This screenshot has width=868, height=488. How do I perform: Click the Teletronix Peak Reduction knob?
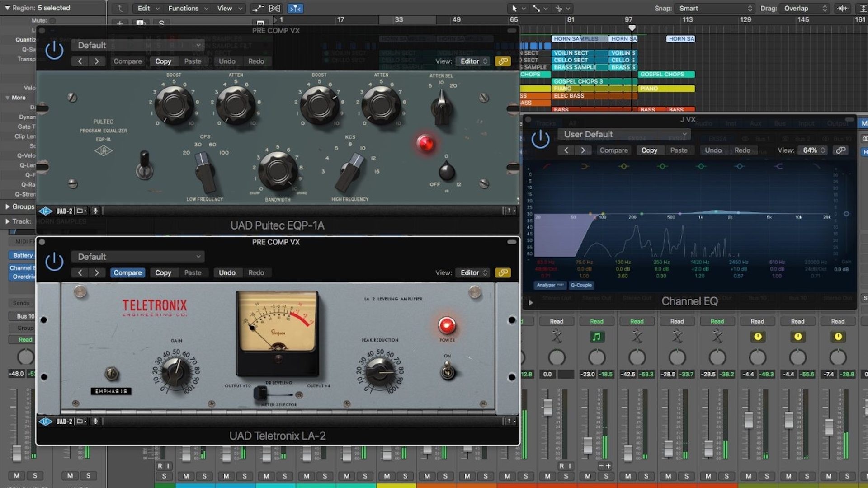coord(380,372)
